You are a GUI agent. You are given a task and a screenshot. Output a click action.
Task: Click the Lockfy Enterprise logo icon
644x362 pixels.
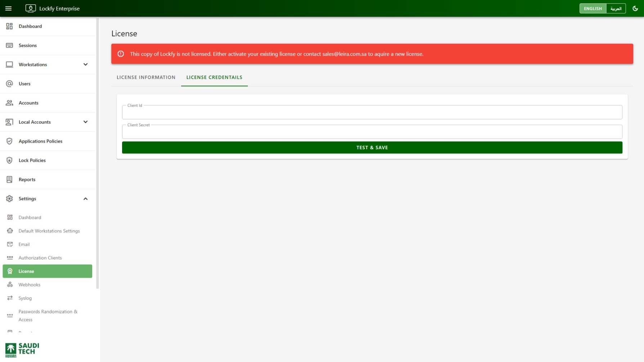[x=31, y=8]
